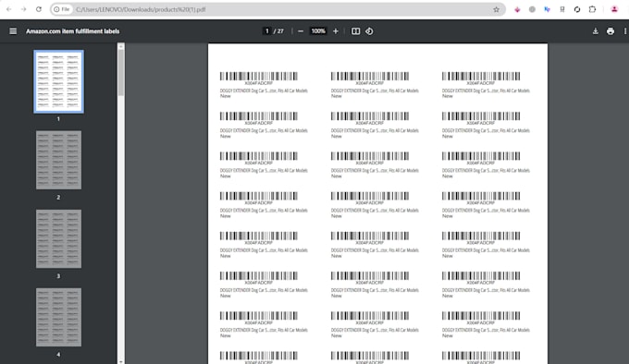The width and height of the screenshot is (629, 364).
Task: Rotate the PDF counterclockwise
Action: click(x=369, y=30)
